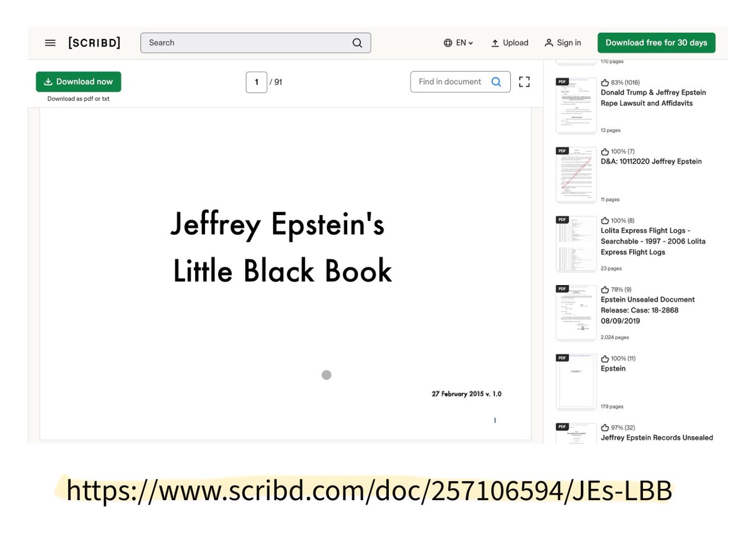
Task: Click PDF badge on Flight Logs thumbnail
Action: coord(562,220)
